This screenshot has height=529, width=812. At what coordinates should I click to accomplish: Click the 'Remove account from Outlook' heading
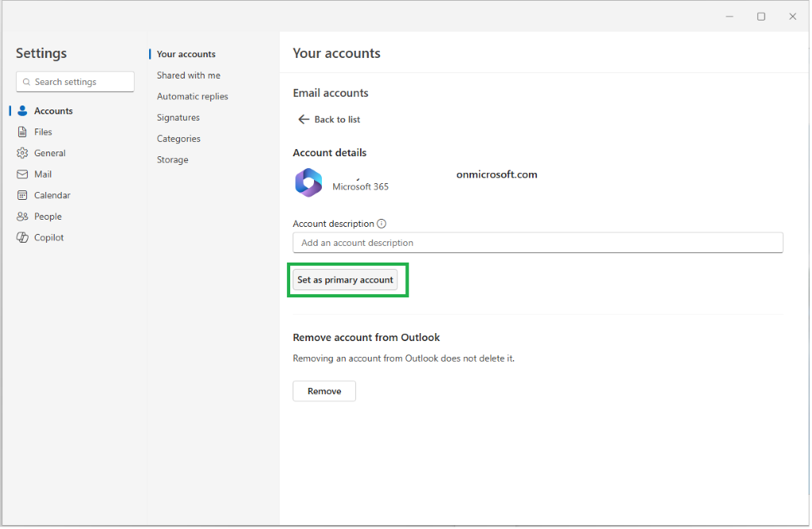[366, 338]
